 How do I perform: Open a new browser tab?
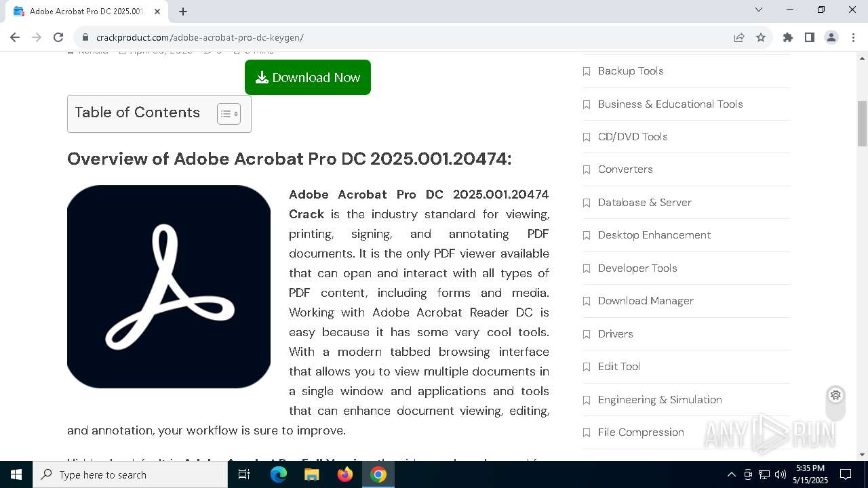pos(183,12)
